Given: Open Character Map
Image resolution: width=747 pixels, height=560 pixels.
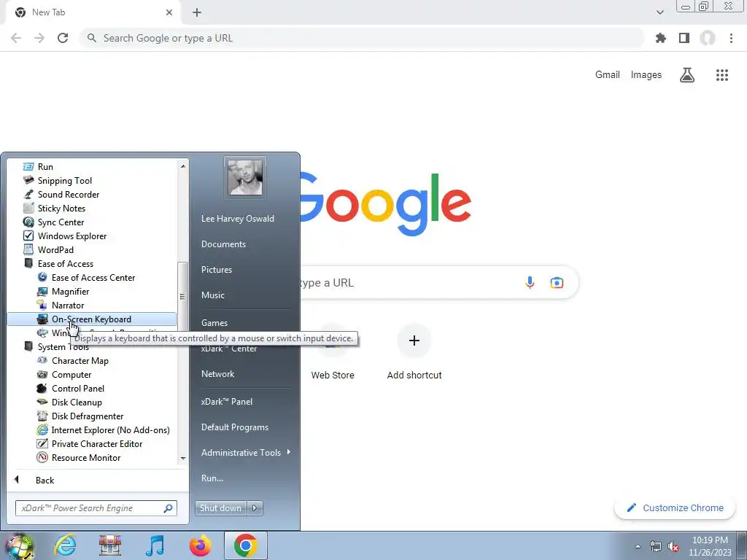Looking at the screenshot, I should point(80,360).
